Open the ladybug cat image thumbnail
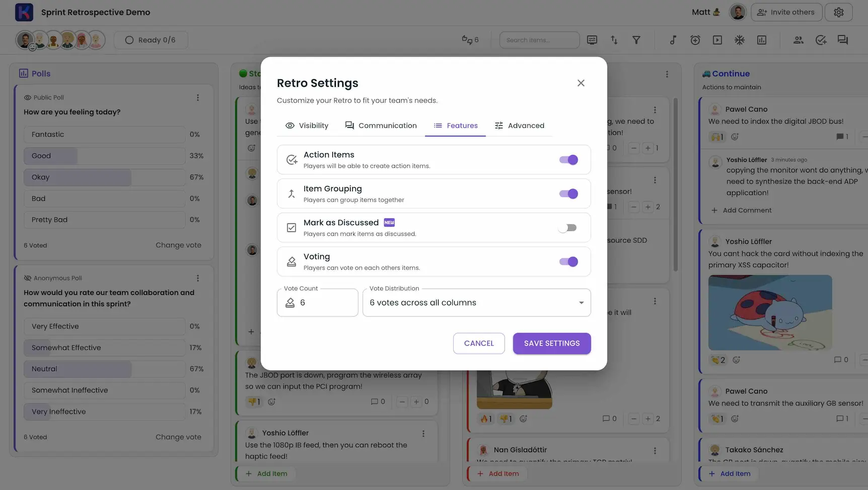 [770, 312]
